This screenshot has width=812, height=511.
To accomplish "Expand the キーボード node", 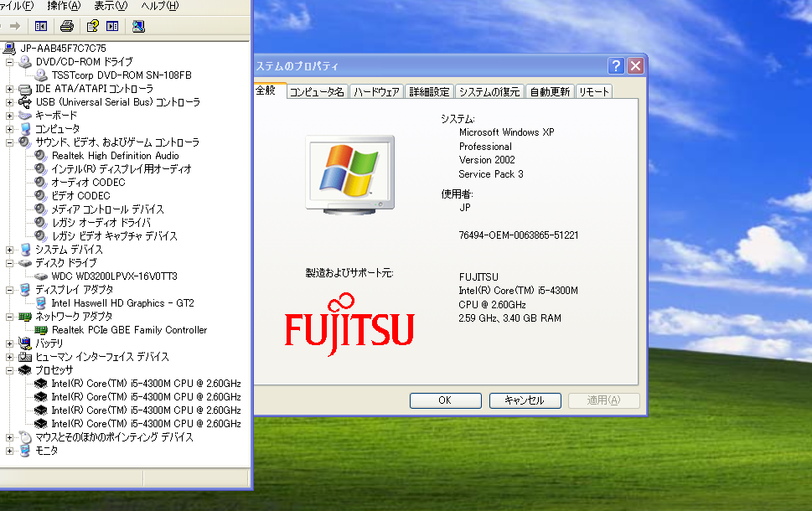I will coord(9,116).
